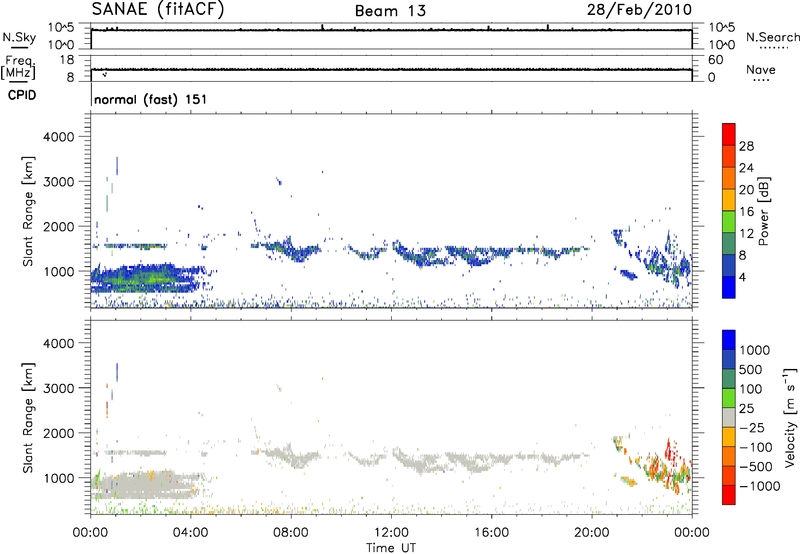
Task: Select the 10^0 tick next to N.Sky
Action: pyautogui.click(x=62, y=45)
